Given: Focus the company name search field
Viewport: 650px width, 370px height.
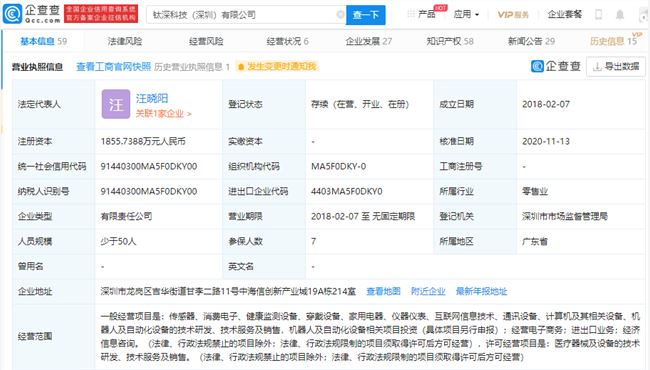Looking at the screenshot, I should tap(246, 15).
